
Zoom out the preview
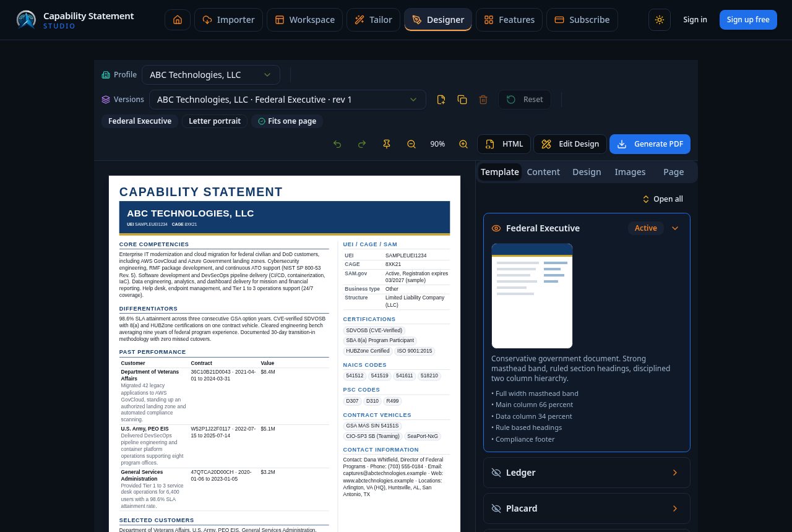click(x=411, y=144)
